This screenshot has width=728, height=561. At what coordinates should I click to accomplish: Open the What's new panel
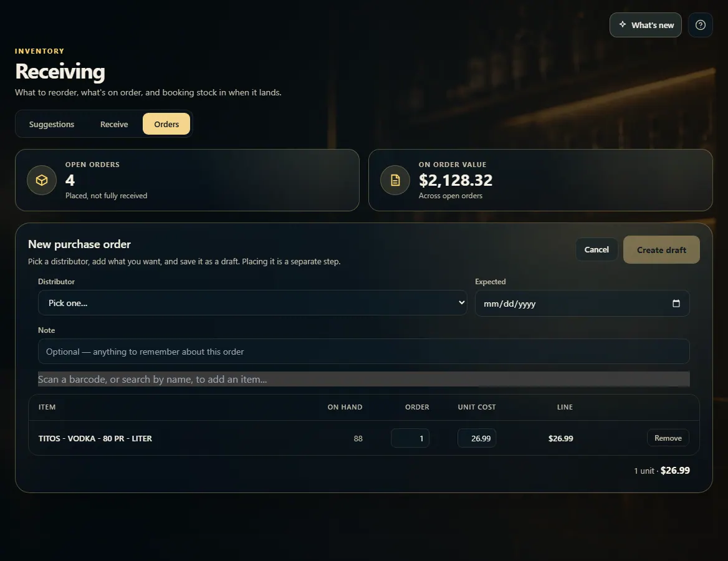coord(645,25)
